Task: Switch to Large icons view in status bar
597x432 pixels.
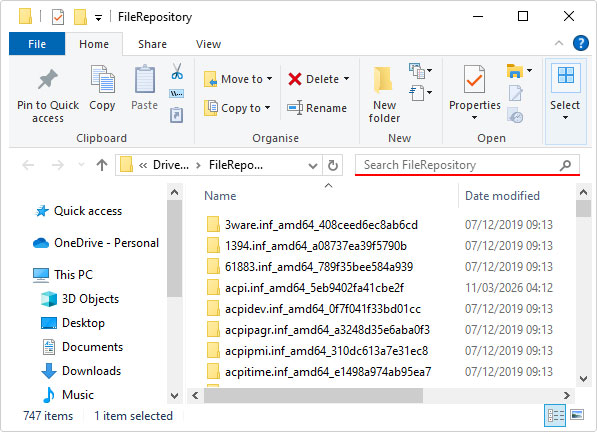Action: click(577, 415)
